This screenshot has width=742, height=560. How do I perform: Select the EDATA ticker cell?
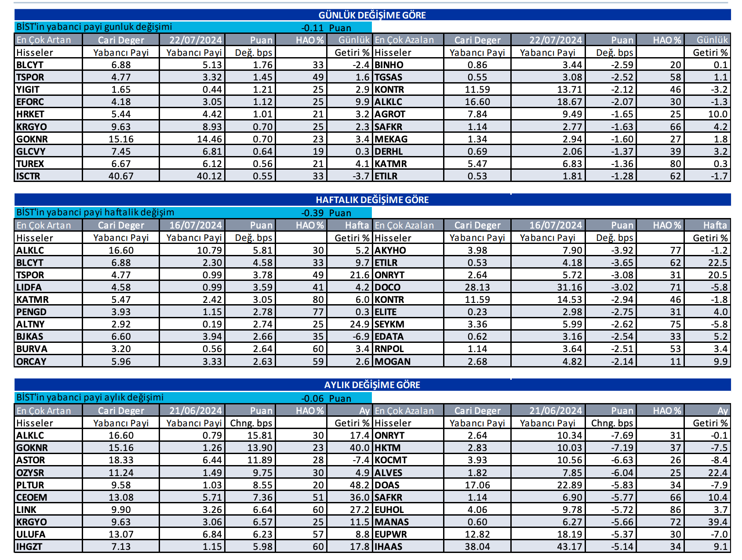389,337
